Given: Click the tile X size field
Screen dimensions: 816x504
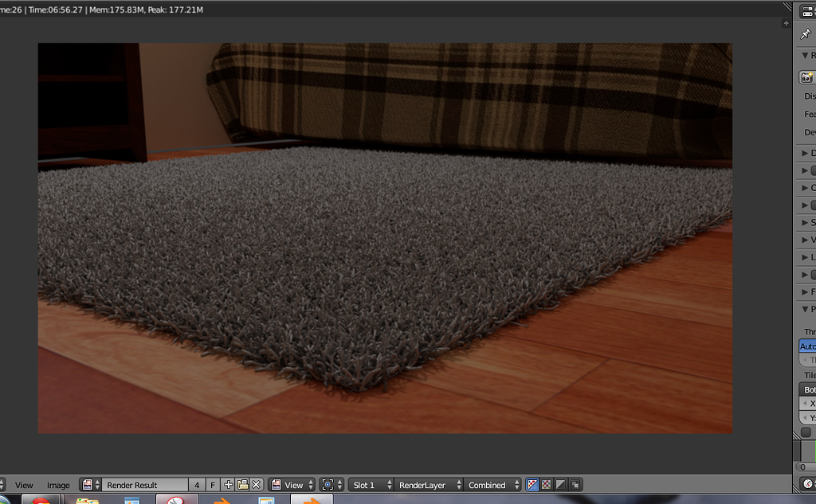Looking at the screenshot, I should (x=808, y=403).
